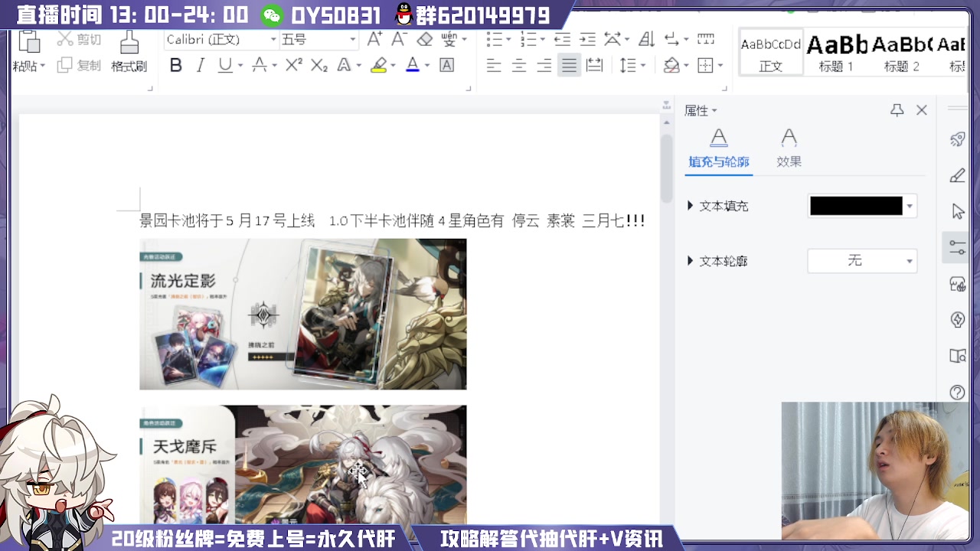Image resolution: width=980 pixels, height=551 pixels.
Task: Toggle the properties settings sliders icon in sidebar
Action: pos(957,247)
